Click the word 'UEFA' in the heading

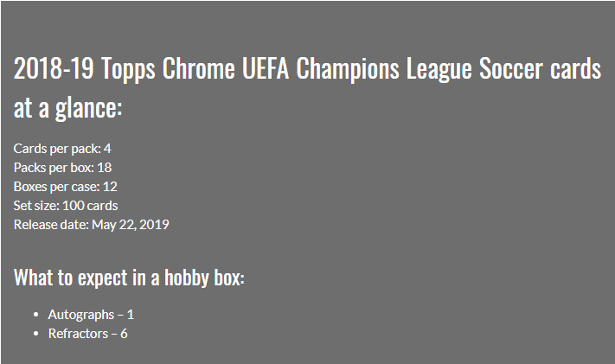[266, 68]
